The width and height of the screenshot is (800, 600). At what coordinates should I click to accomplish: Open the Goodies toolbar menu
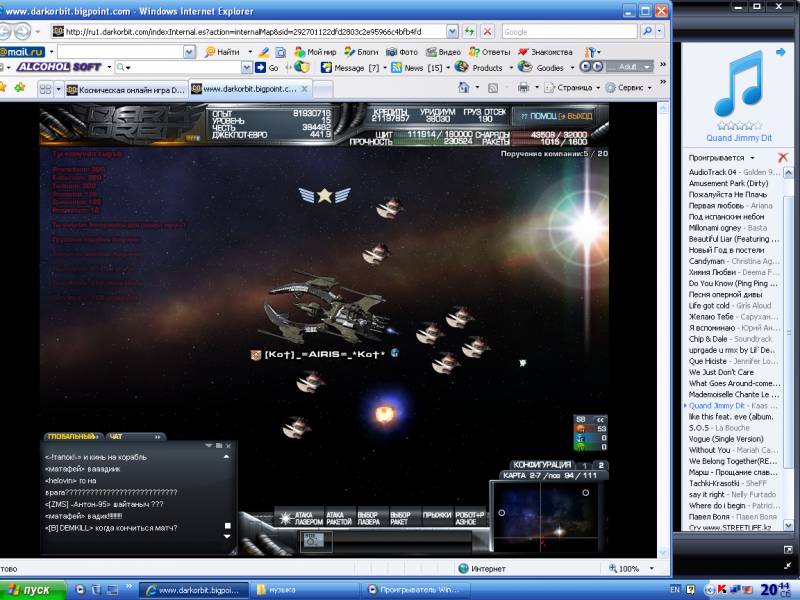click(x=542, y=67)
